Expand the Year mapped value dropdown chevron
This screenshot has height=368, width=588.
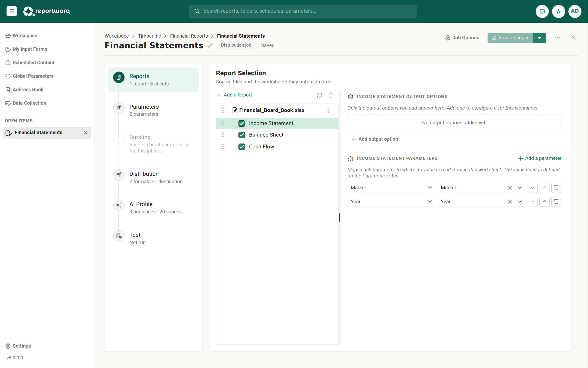(520, 202)
